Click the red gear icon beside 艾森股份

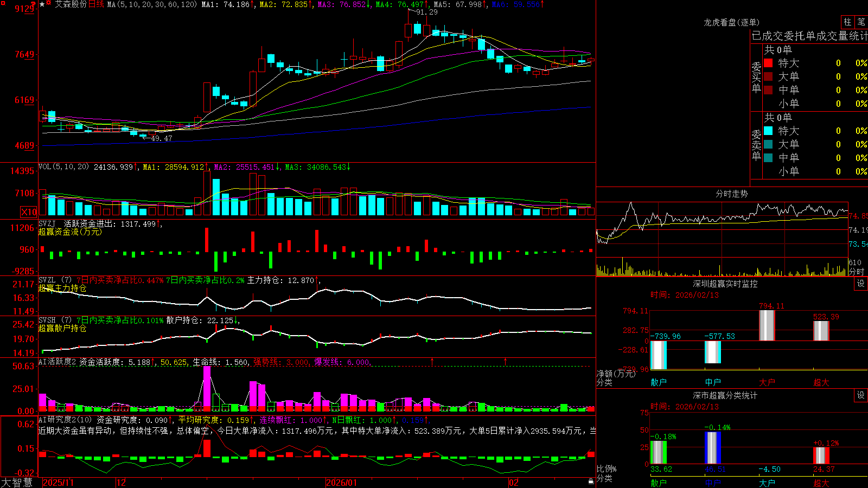point(48,3)
